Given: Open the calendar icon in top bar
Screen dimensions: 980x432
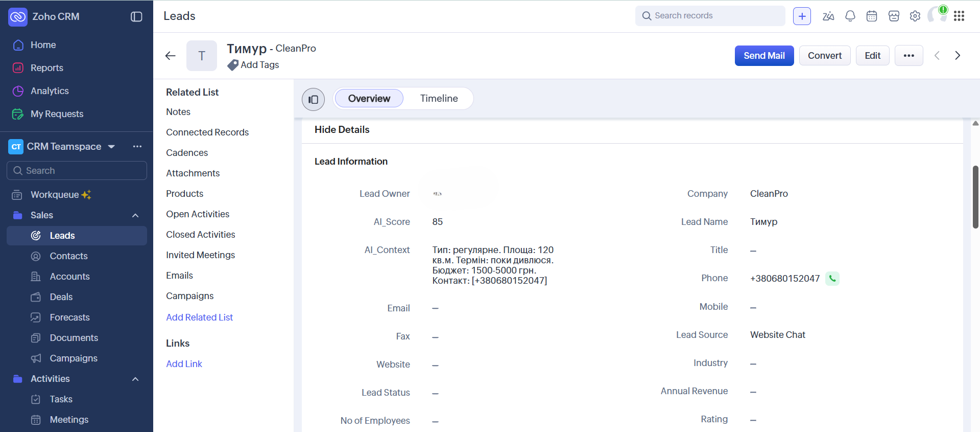Looking at the screenshot, I should pos(872,16).
